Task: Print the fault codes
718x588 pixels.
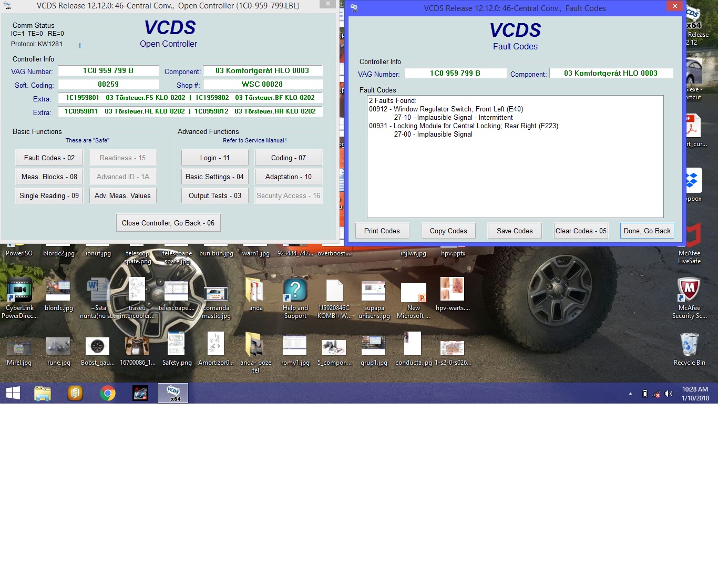Action: [x=382, y=231]
